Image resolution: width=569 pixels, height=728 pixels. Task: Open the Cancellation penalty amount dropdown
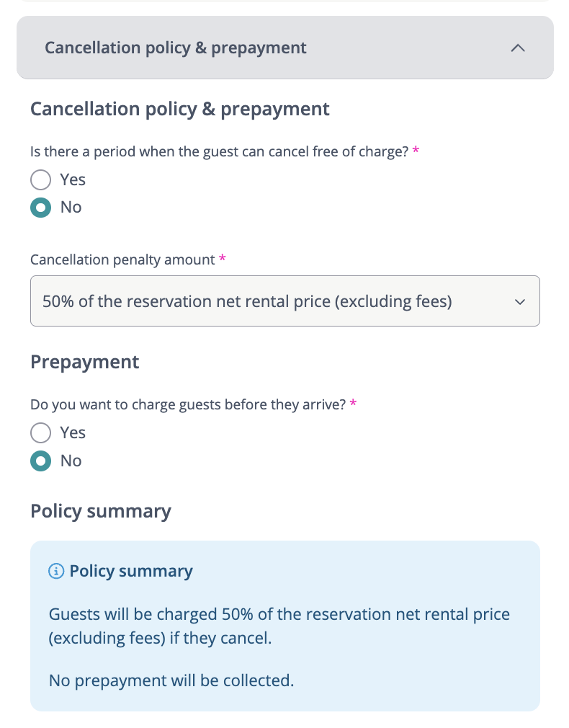point(284,301)
